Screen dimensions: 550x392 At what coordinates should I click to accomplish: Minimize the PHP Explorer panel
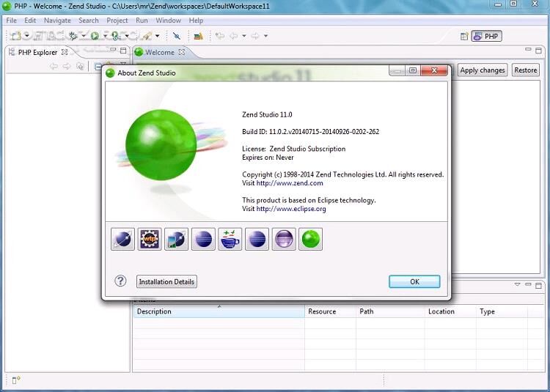[x=113, y=50]
